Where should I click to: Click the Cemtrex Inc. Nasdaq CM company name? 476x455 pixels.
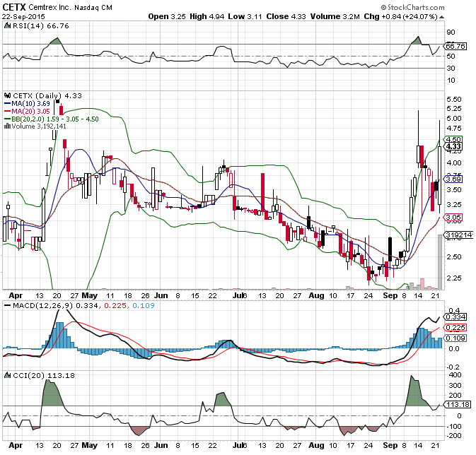point(71,8)
